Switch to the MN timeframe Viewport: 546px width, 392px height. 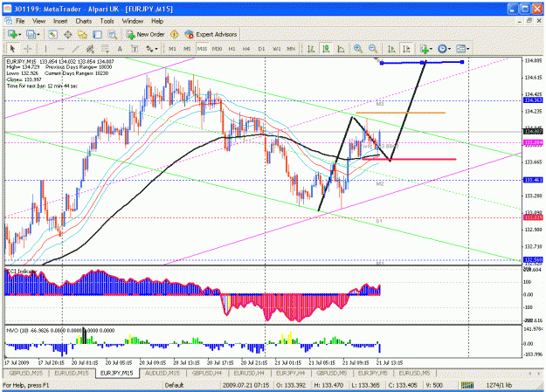(x=291, y=49)
